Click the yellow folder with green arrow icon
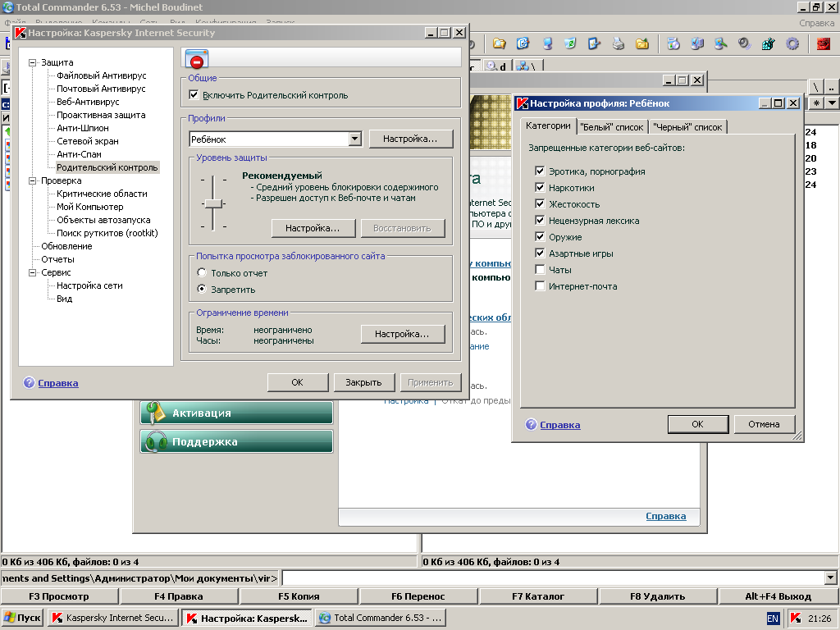840x630 pixels. coord(641,44)
